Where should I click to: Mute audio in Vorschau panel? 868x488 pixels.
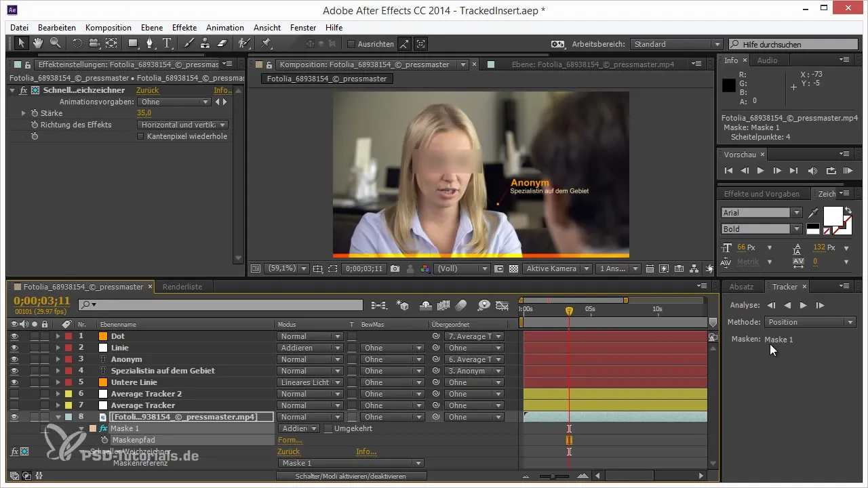[812, 170]
